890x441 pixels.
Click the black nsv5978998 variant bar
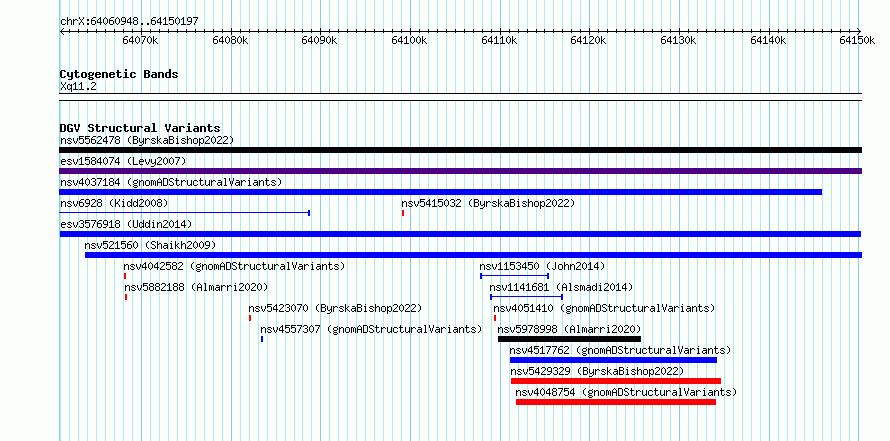pos(569,339)
